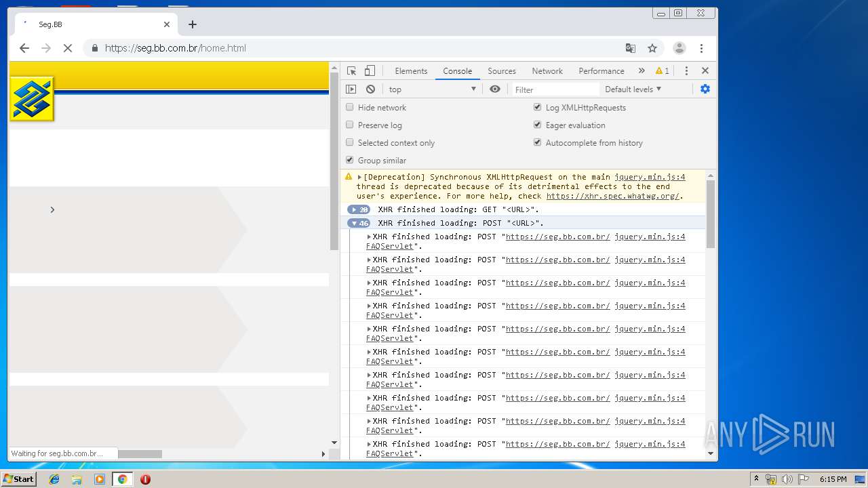Screen dimensions: 868x488
Task: Close the DevTools panel
Action: tap(705, 70)
